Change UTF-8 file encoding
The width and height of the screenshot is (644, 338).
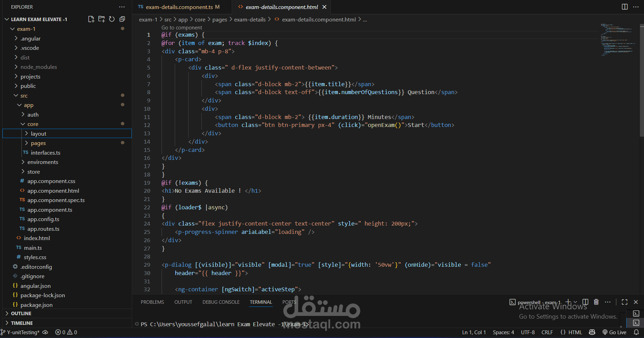pyautogui.click(x=528, y=332)
